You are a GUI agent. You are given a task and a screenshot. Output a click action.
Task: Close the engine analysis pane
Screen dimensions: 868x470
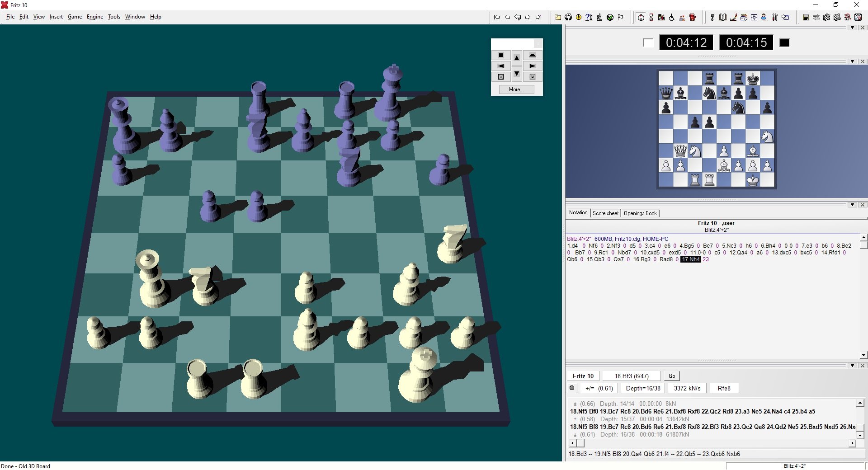pyautogui.click(x=863, y=366)
